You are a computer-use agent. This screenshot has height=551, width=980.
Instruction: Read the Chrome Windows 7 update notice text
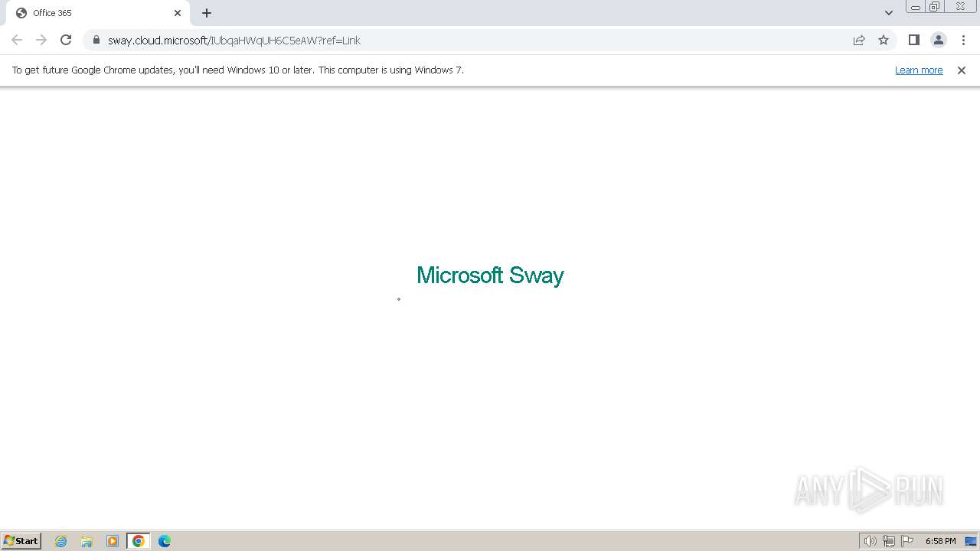coord(238,70)
